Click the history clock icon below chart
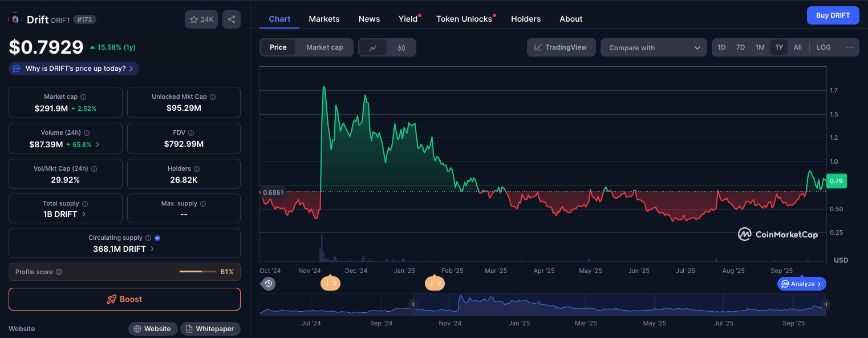This screenshot has height=338, width=868. tap(269, 283)
